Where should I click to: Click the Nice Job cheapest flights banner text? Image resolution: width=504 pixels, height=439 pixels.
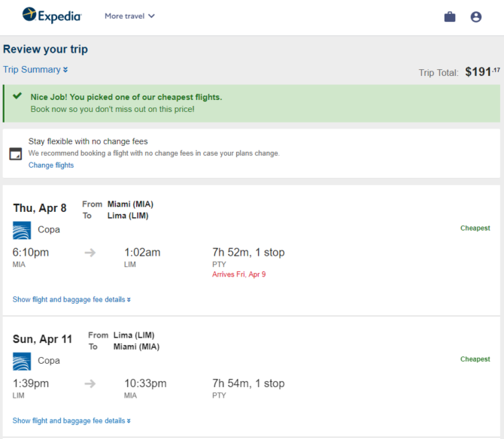(x=126, y=97)
